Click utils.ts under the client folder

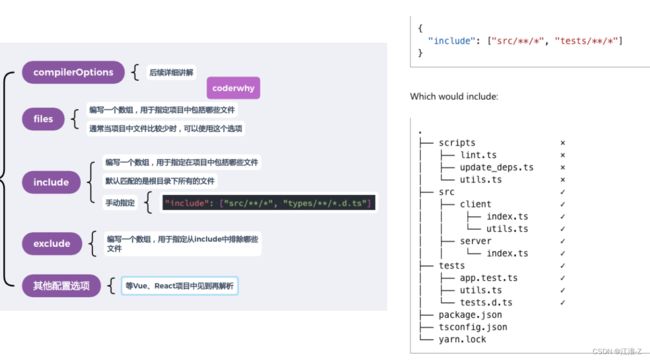(x=507, y=229)
